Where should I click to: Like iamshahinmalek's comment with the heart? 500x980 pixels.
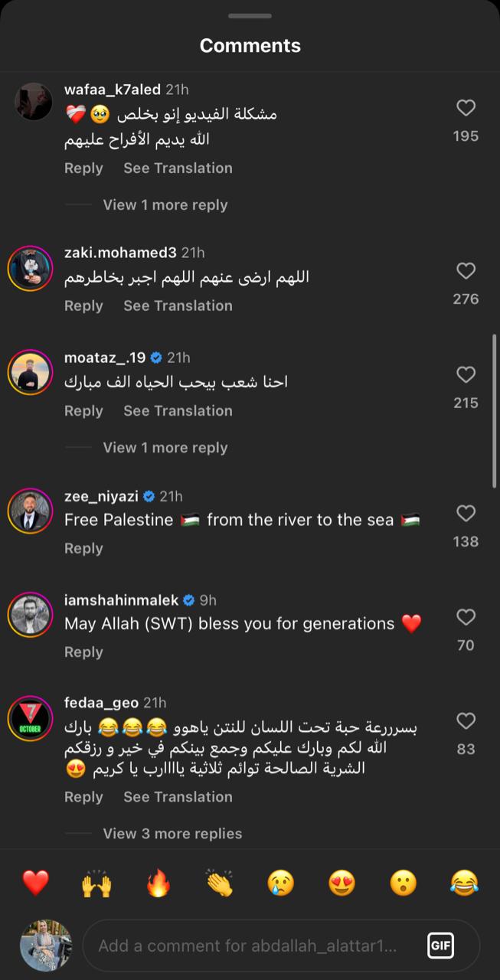tap(466, 617)
